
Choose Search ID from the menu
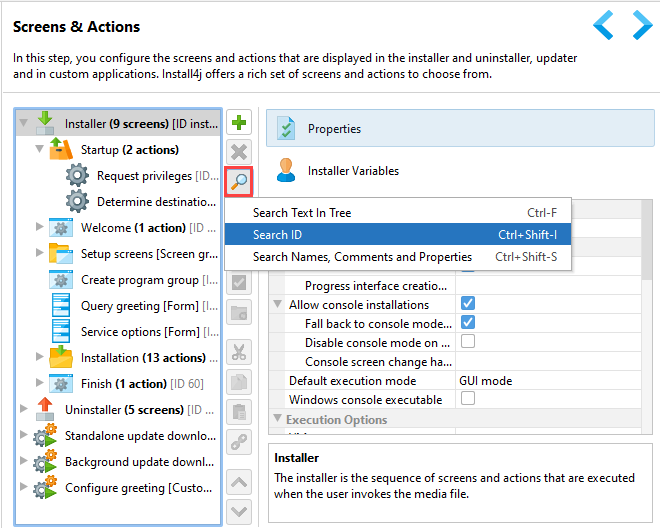398,234
